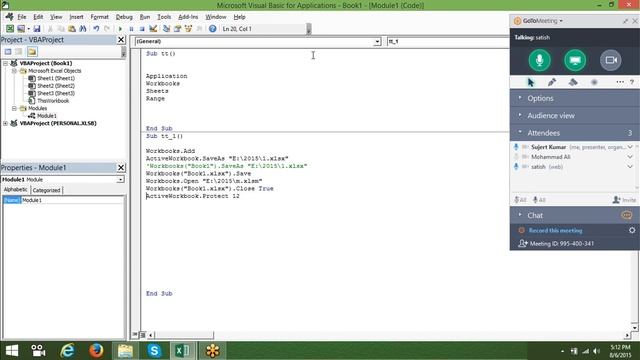Toggle the GoToMeeting screen sharing button
640x360 pixels.
pyautogui.click(x=575, y=60)
